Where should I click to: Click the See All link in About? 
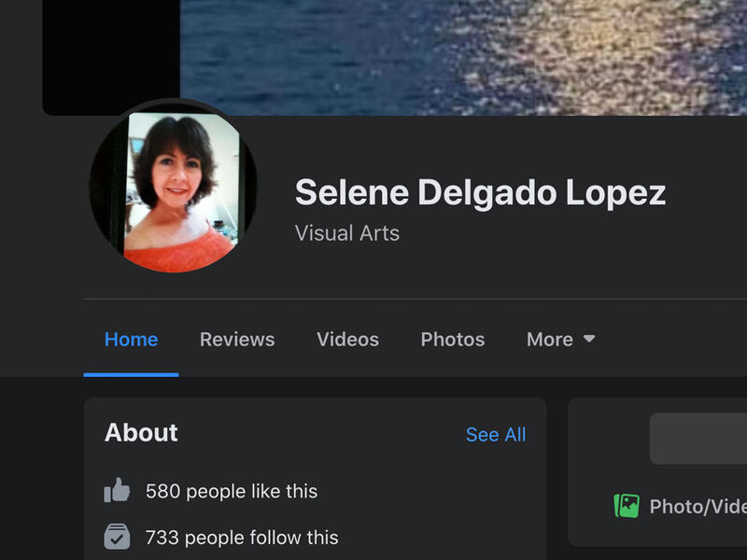[496, 435]
